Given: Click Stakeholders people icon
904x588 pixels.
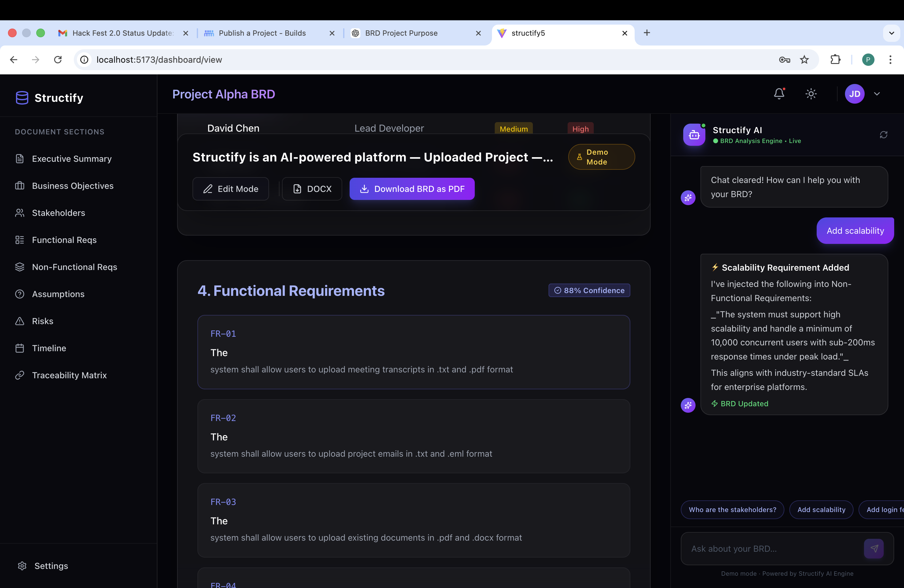Looking at the screenshot, I should pos(20,213).
